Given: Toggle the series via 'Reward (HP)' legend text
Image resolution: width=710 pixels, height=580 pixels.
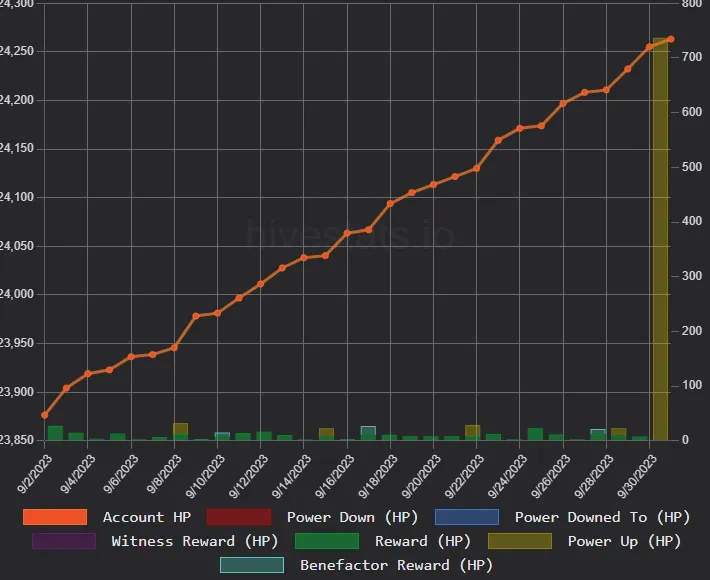Looking at the screenshot, I should coord(423,541).
